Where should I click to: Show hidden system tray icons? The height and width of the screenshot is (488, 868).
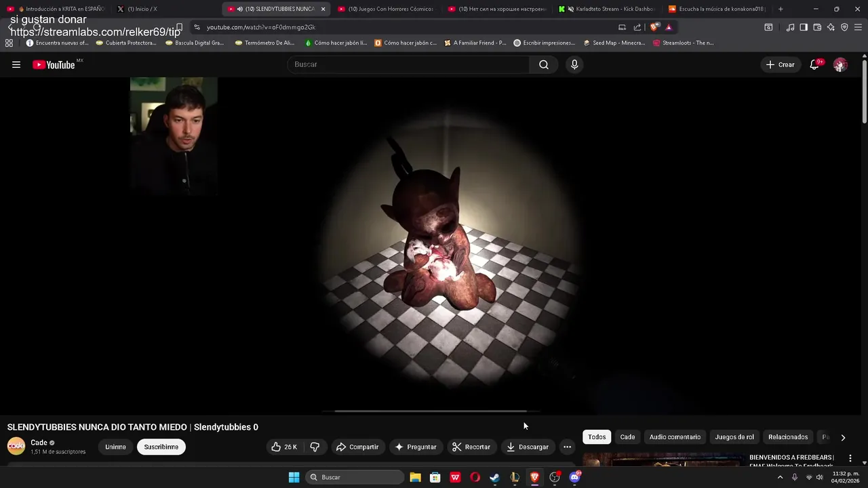tap(780, 477)
